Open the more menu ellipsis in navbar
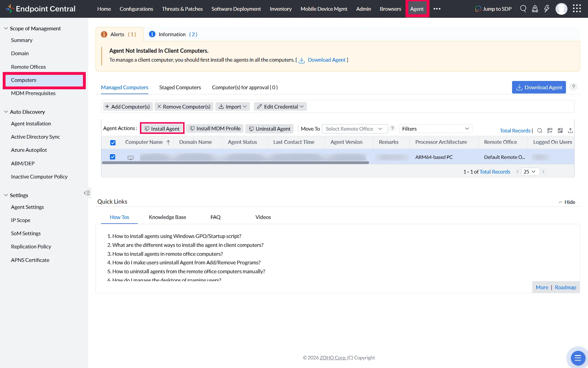The width and height of the screenshot is (588, 368). point(437,9)
